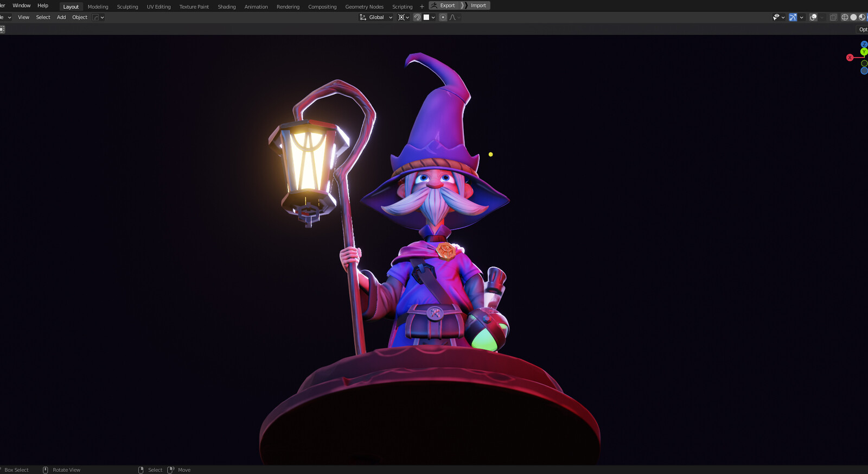Click the negative Y axis gizmo circle
This screenshot has width=868, height=474.
coord(864,64)
